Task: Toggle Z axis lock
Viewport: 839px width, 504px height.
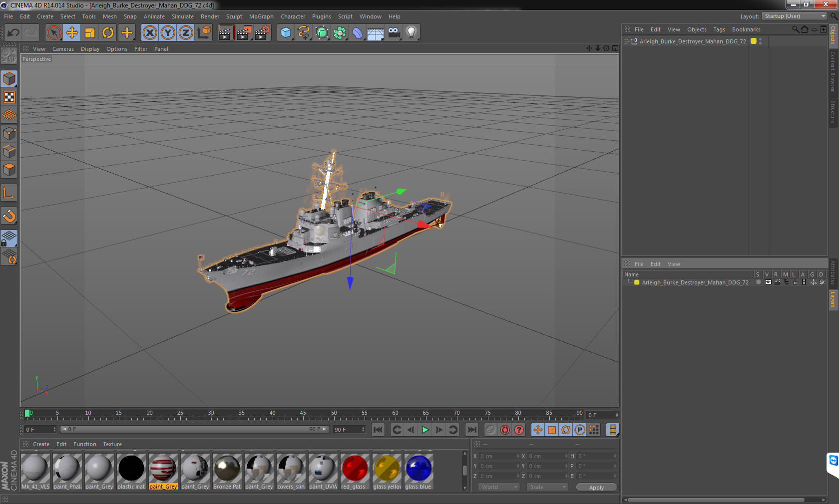Action: 186,33
